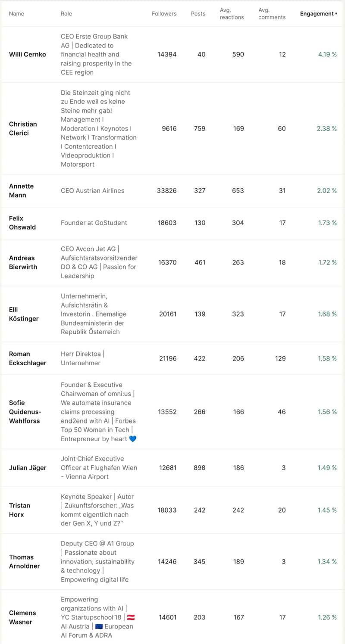Sort by the Posts column header
The image size is (345, 644).
tap(198, 14)
